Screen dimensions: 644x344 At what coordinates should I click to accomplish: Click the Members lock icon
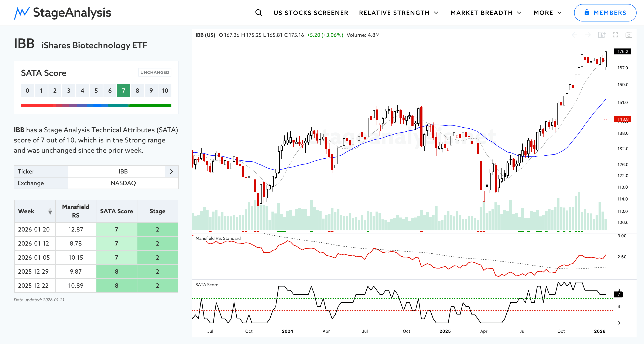click(587, 13)
